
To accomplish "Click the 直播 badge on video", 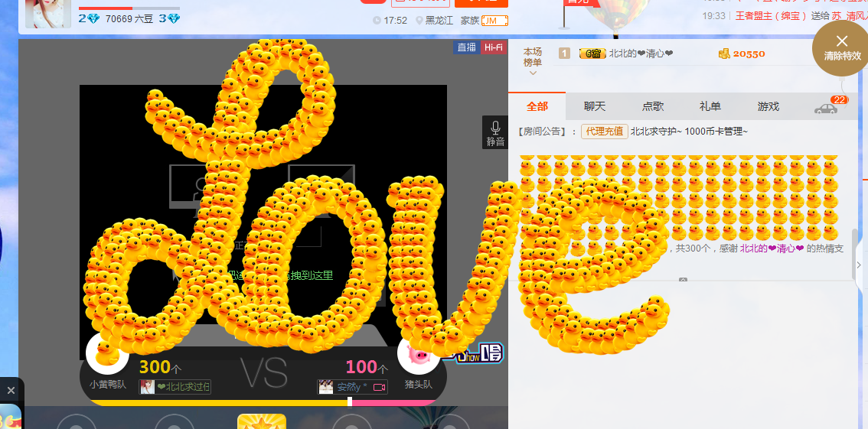I will pyautogui.click(x=466, y=47).
